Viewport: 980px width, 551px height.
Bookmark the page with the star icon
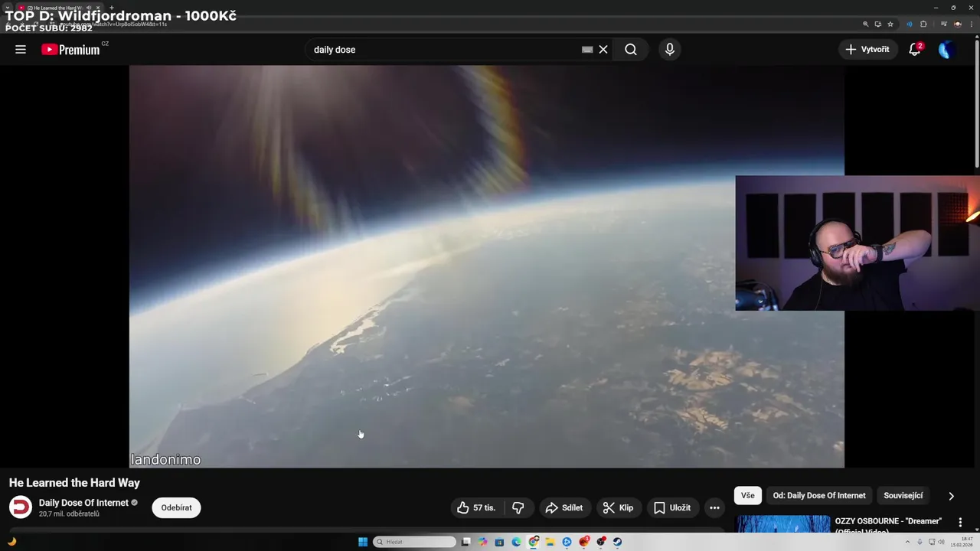[890, 24]
